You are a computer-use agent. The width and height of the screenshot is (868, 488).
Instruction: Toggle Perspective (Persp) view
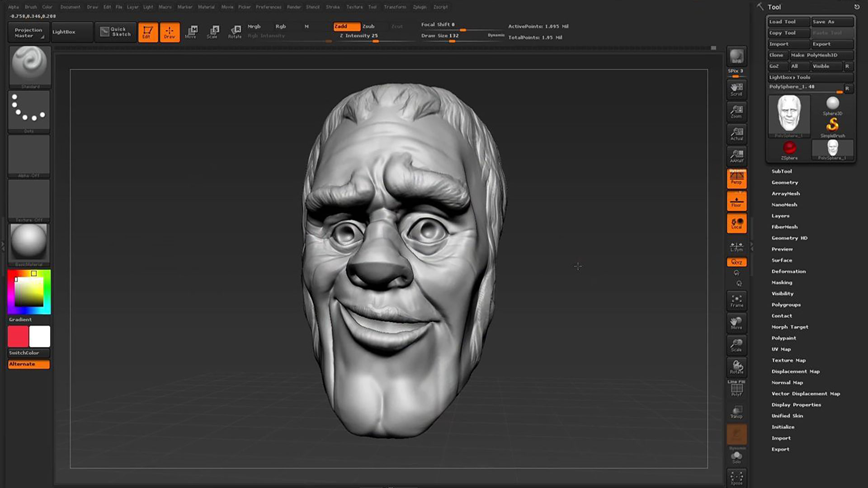736,178
